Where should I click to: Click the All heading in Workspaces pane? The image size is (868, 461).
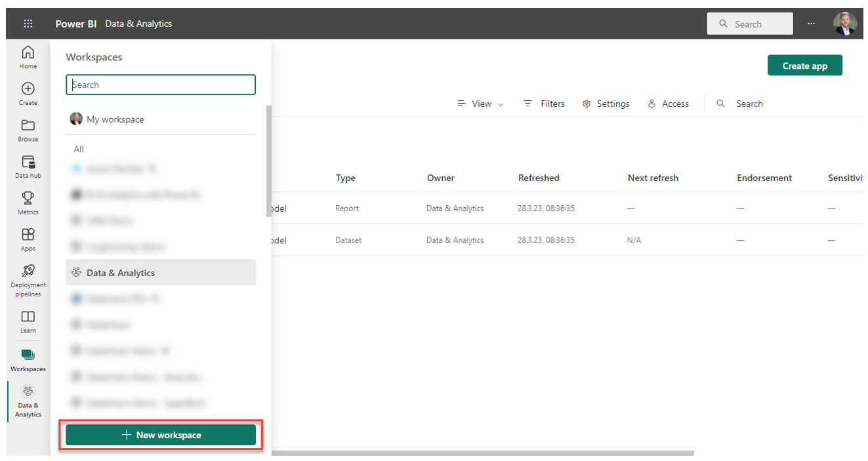tap(79, 150)
